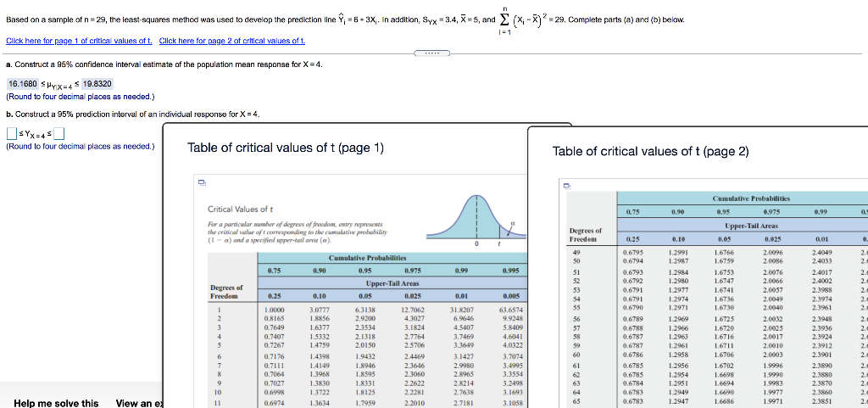This screenshot has width=868, height=408.
Task: Click the t-distribution curve image in page 1
Action: click(x=476, y=221)
